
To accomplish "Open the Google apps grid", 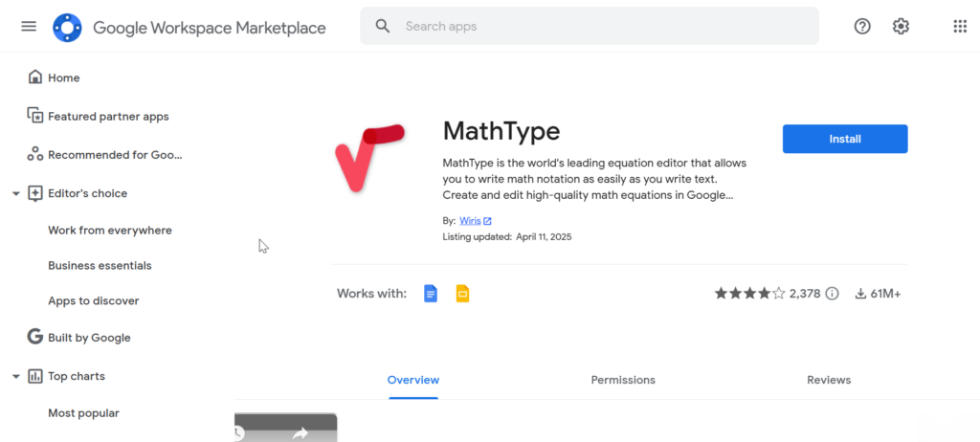I will coord(960,26).
